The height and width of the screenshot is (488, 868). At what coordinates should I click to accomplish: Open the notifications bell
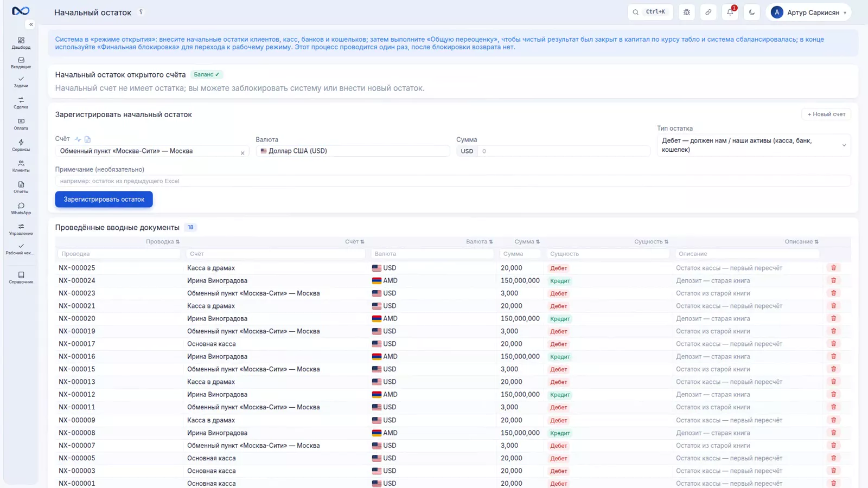[x=730, y=12]
